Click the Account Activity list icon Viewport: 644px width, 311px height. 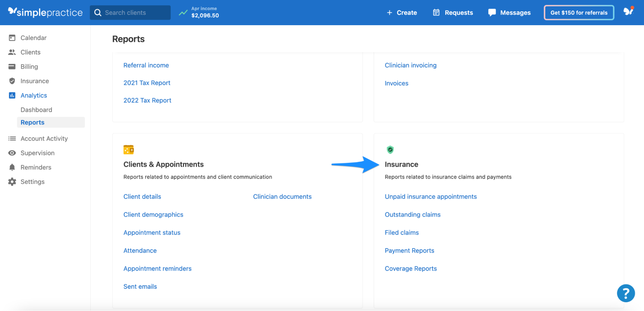[x=12, y=138]
